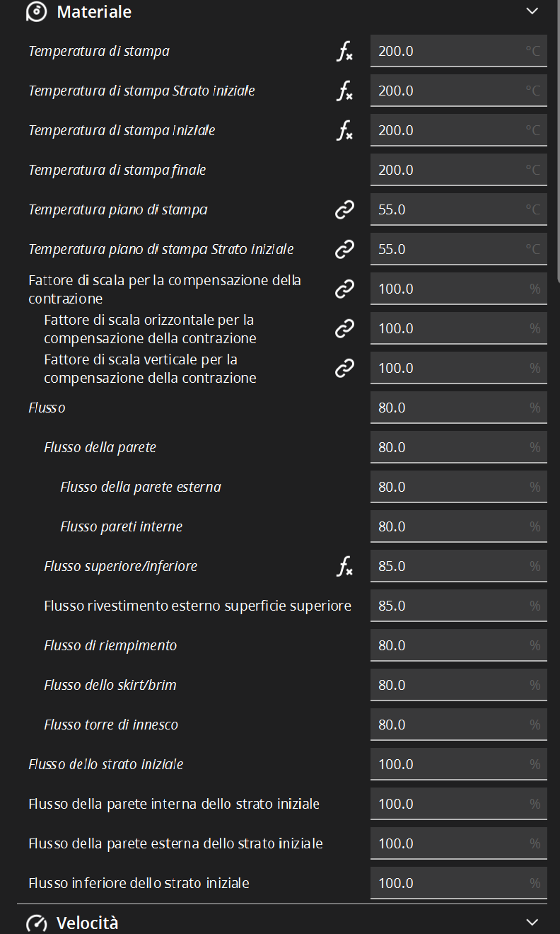The height and width of the screenshot is (934, 560).
Task: Click the vertical scrollbar on the right
Action: [x=557, y=142]
